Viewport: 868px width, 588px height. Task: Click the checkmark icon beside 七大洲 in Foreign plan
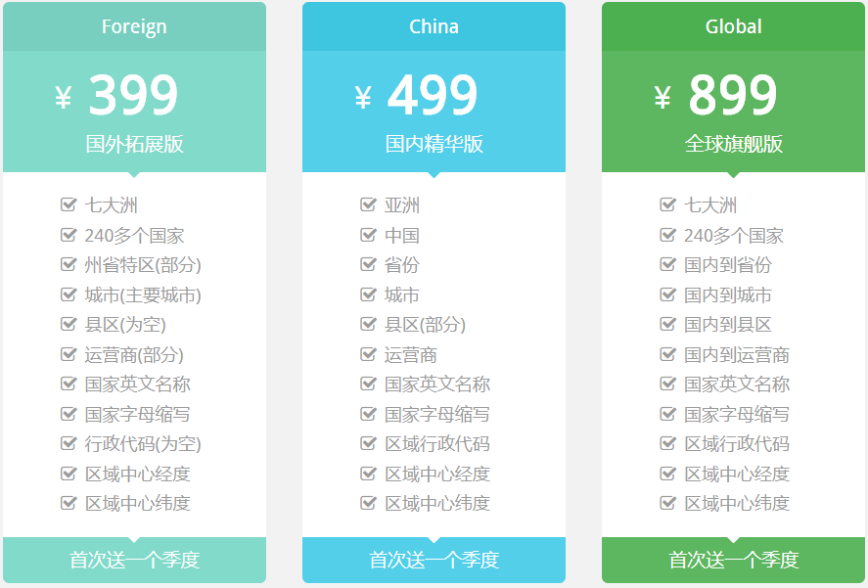coord(68,204)
